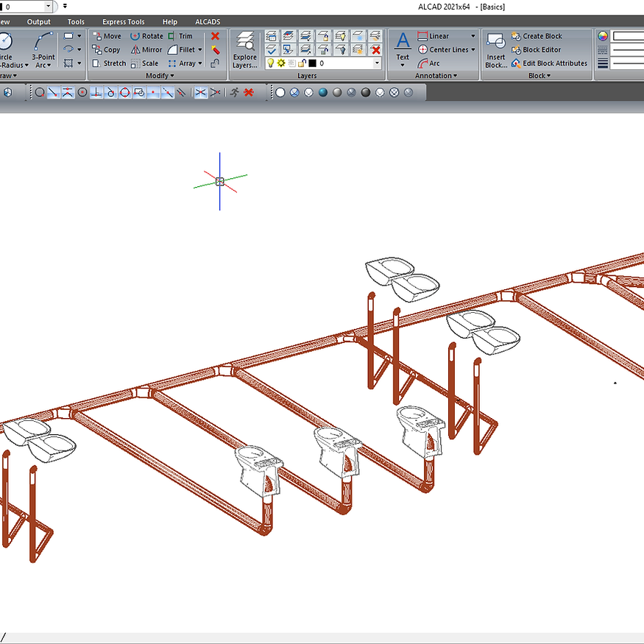This screenshot has height=644, width=644.
Task: Open the rectangle tool dropdown arrow
Action: (79, 36)
